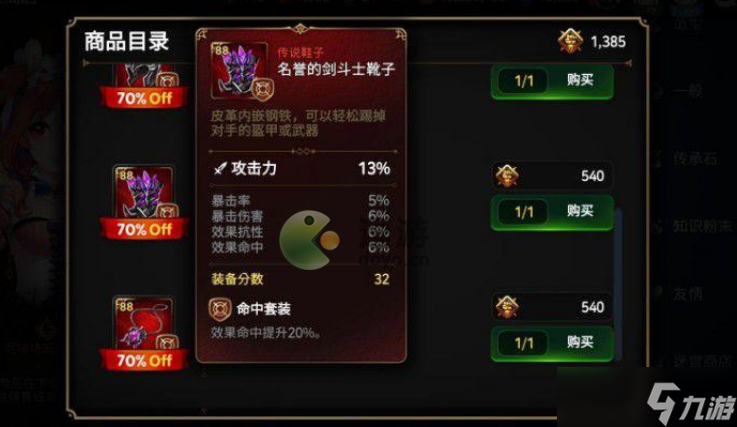Select the necklace item thumbnail in the catalog

(144, 324)
